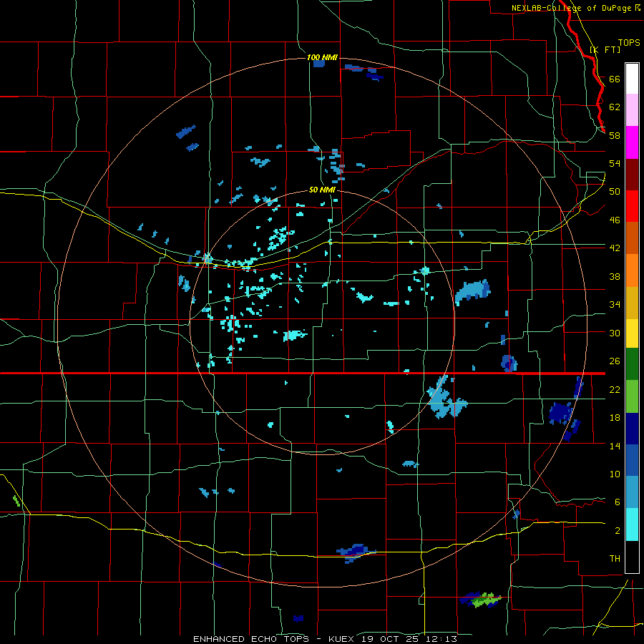Choose the medium blue legend band
This screenshot has width=644, height=644.
(632, 460)
